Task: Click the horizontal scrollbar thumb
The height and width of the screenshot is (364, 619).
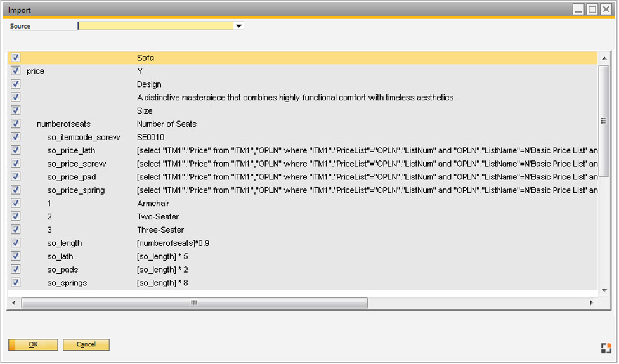Action: (194, 303)
